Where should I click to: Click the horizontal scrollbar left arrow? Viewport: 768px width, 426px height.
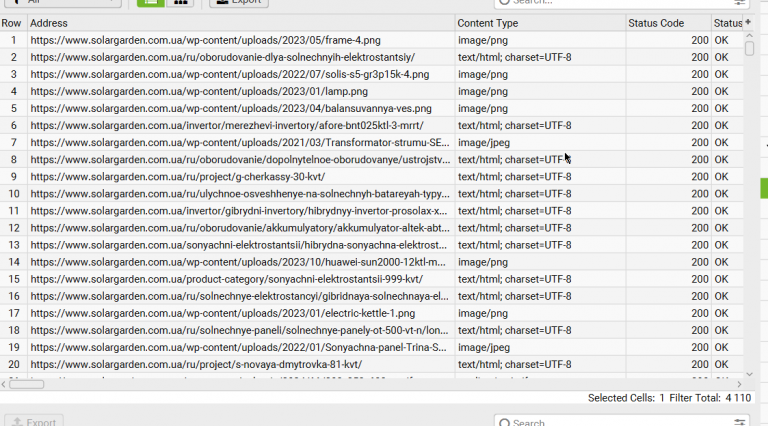click(4, 384)
